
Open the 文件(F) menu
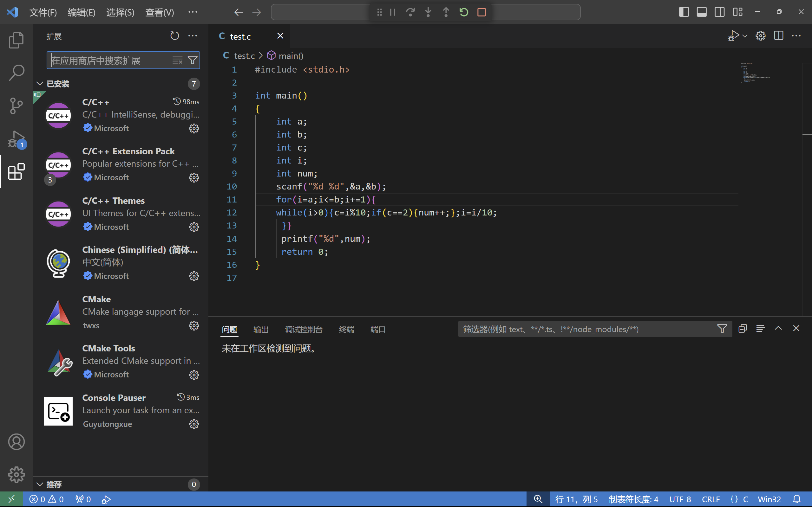(x=43, y=12)
